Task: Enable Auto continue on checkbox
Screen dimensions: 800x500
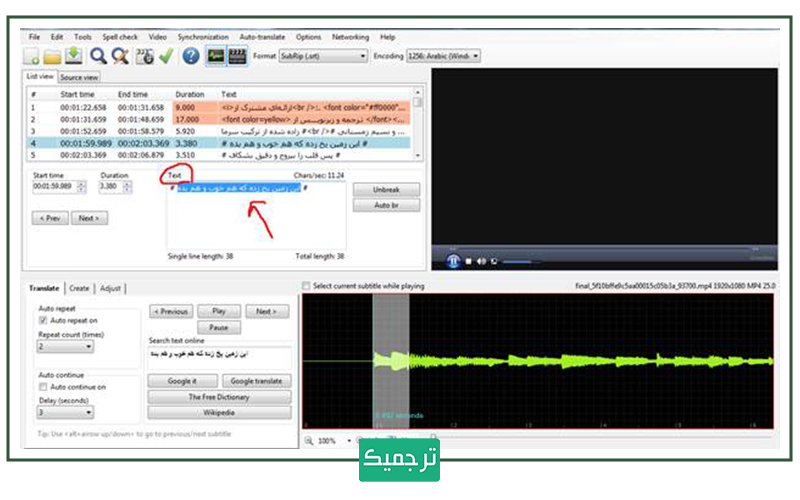Action: click(43, 387)
